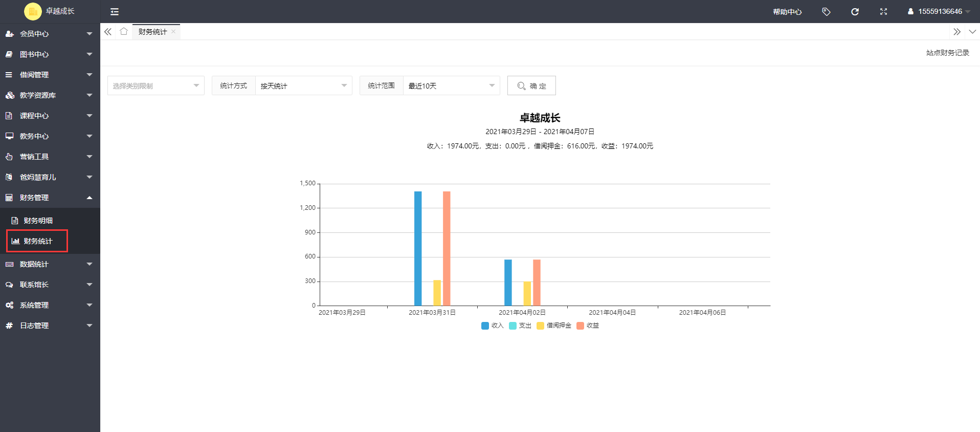Click the orange 收益 bar for 2021年03月31日

click(x=447, y=248)
